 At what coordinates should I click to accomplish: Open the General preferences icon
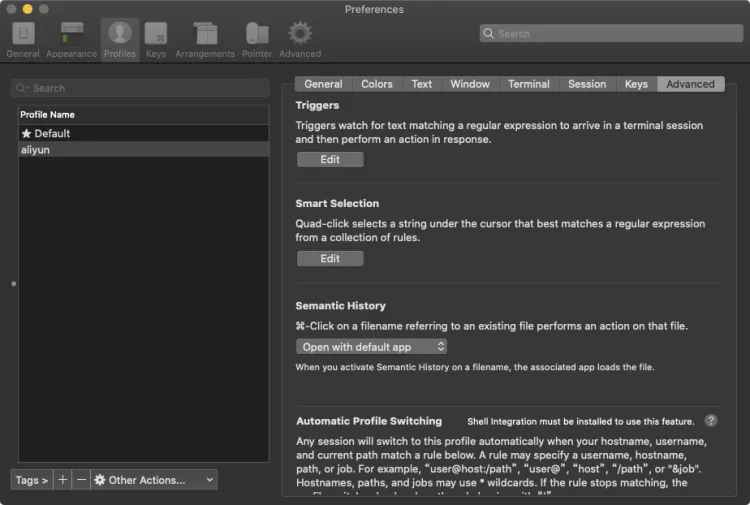tap(22, 39)
